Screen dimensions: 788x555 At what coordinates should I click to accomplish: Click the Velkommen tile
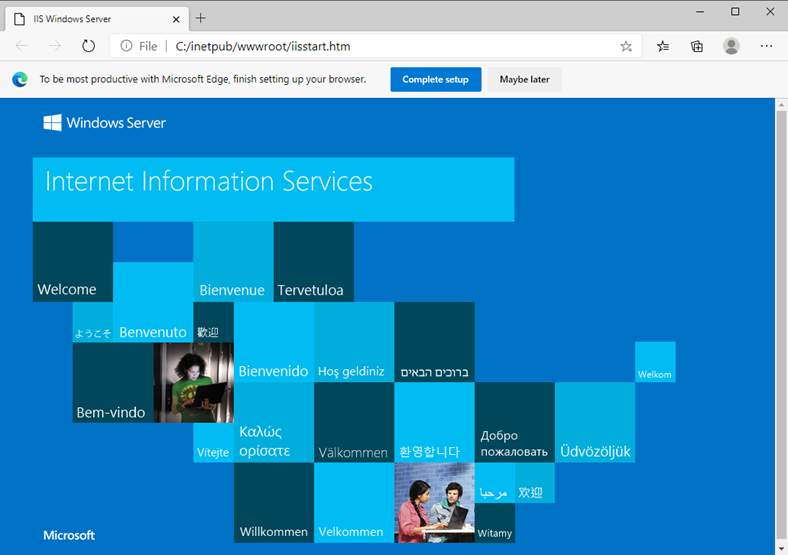[x=354, y=503]
